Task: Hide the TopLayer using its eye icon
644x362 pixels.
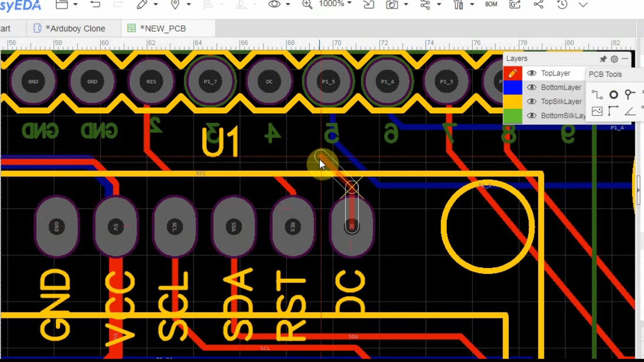Action: 531,73
